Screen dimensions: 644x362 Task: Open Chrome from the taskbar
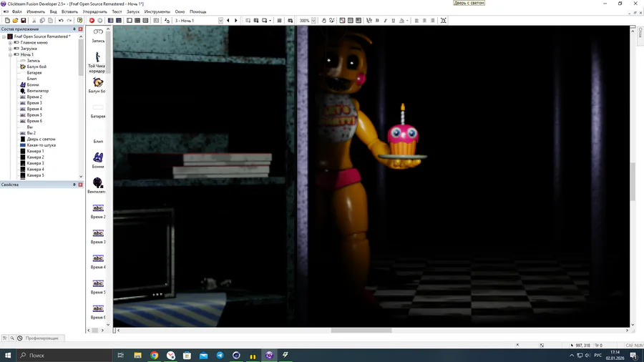click(x=155, y=356)
